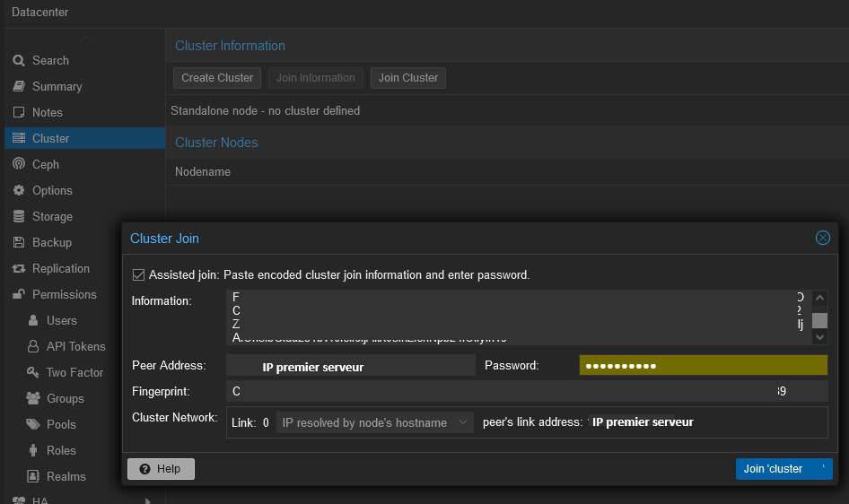
Task: Click the Information box scroll-down arrow
Action: pos(818,338)
